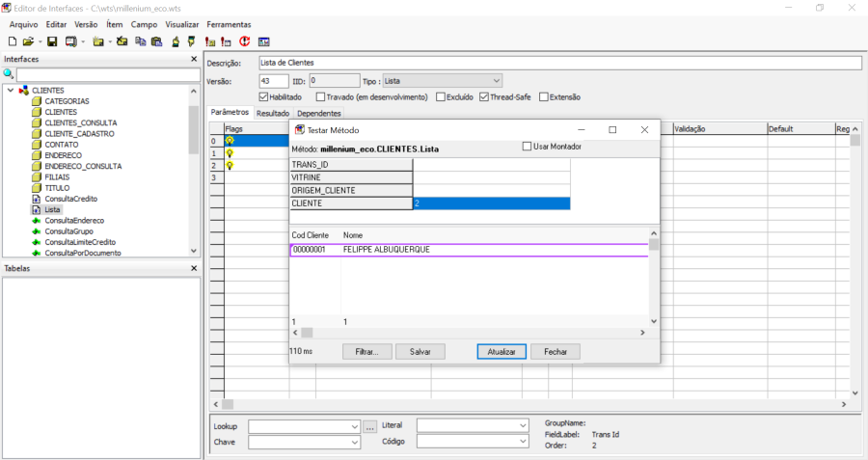Toggle Travado (em desenvolvimento) checkbox
868x460 pixels.
pyautogui.click(x=320, y=96)
